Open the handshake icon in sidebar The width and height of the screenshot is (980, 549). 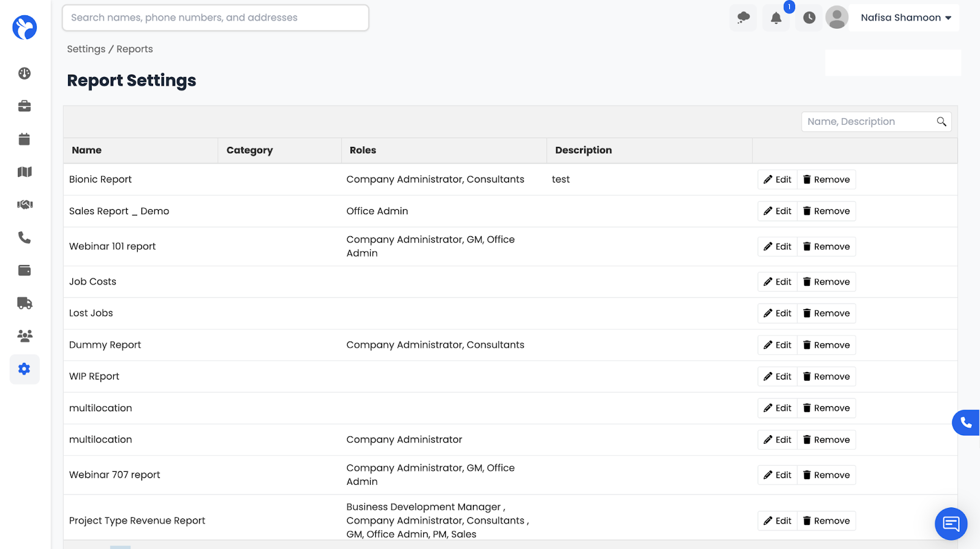24,204
